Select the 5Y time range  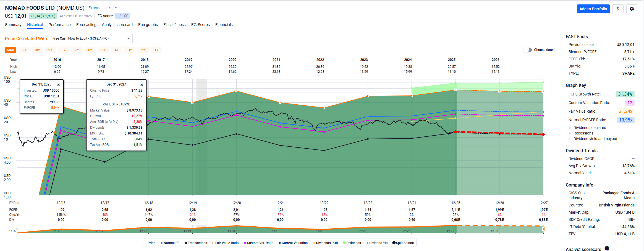[103, 50]
